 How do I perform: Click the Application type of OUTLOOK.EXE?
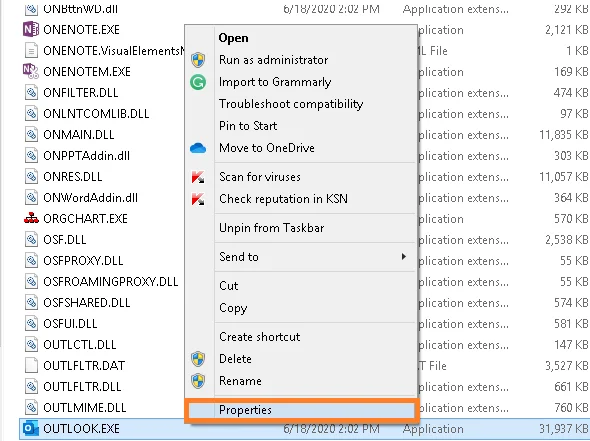tap(433, 429)
